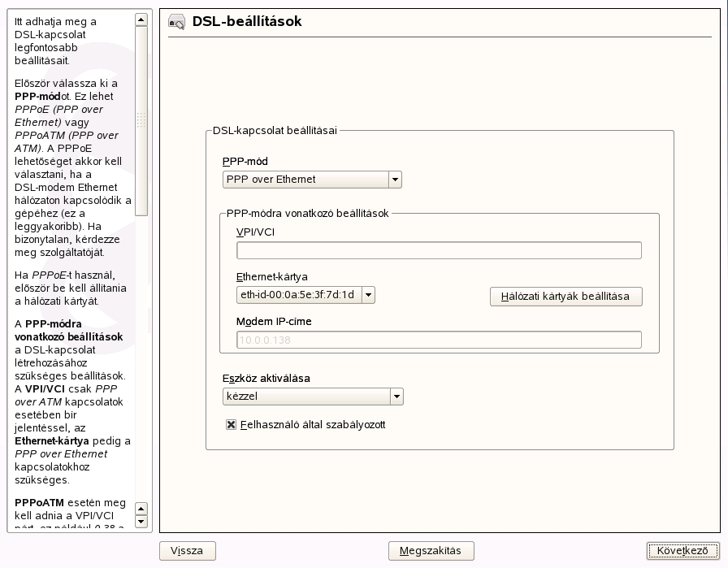Toggle the Felhasználó által szabályozott checkbox
The height and width of the screenshot is (568, 728).
tap(232, 425)
